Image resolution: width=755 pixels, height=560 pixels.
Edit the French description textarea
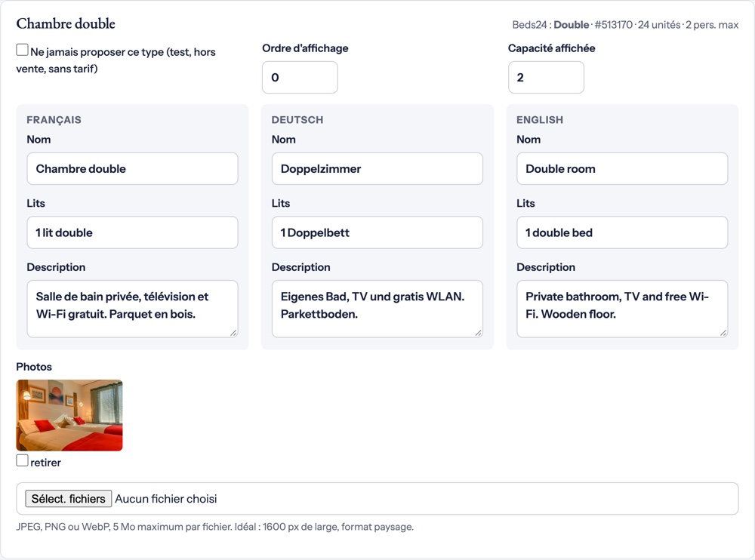click(x=132, y=309)
